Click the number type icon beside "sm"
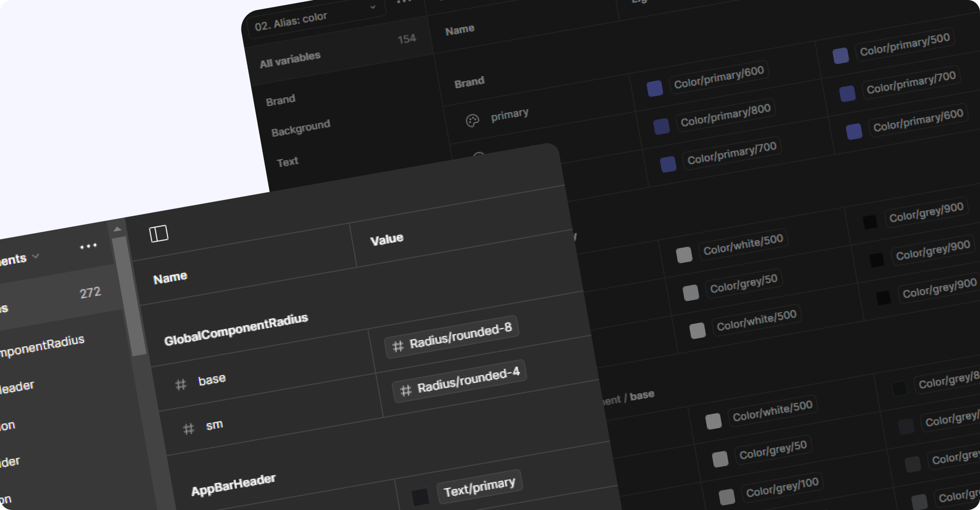 (189, 429)
